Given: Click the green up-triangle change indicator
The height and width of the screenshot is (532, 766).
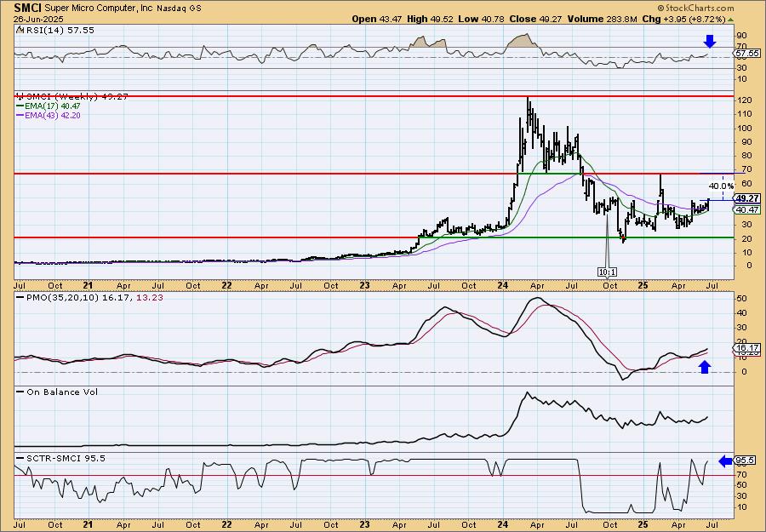Looking at the screenshot, I should point(731,20).
